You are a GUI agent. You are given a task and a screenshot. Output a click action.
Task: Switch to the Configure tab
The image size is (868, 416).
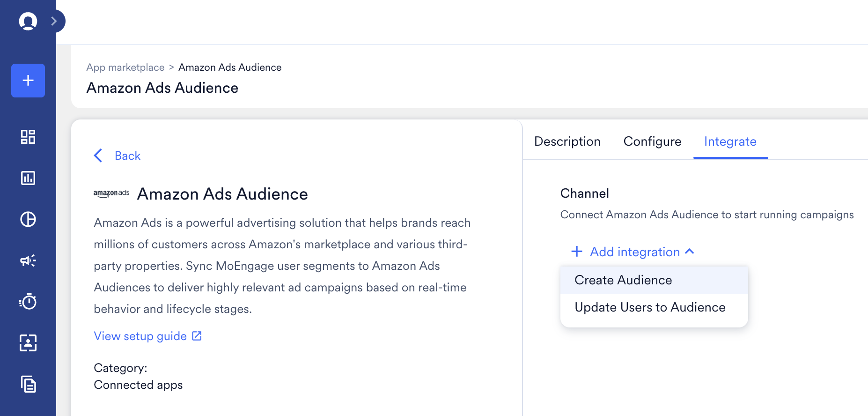coord(653,141)
